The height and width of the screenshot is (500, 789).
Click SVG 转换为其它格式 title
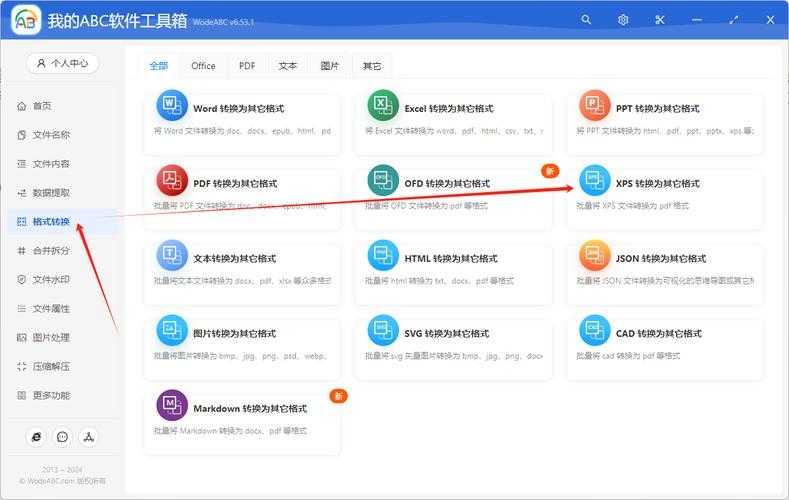coord(447,334)
